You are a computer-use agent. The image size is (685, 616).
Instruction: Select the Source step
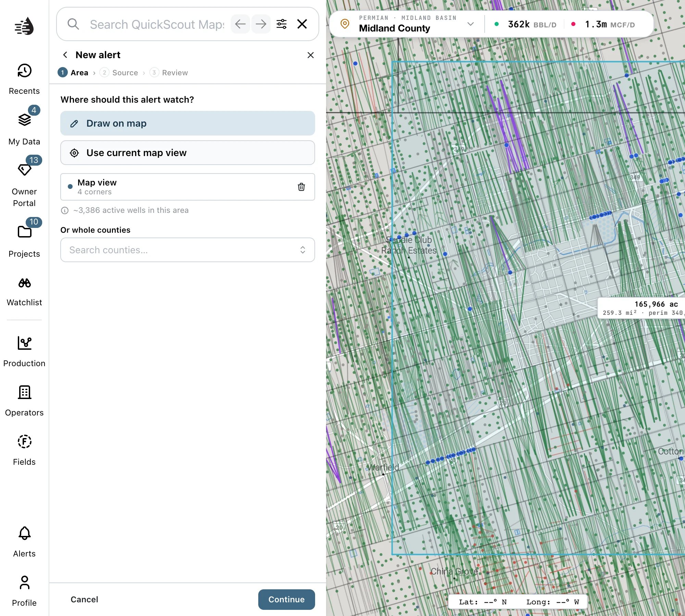coord(119,73)
